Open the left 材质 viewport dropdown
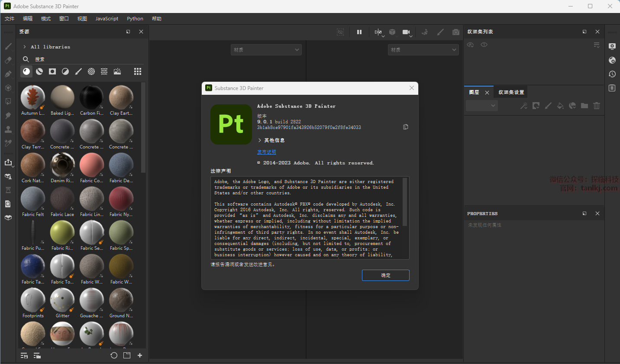This screenshot has width=620, height=364. pos(266,50)
